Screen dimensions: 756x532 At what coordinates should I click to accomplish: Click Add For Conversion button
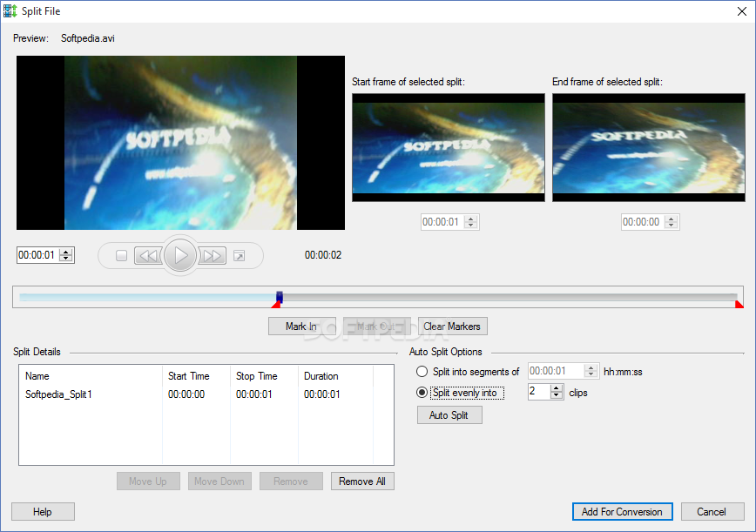pyautogui.click(x=623, y=511)
